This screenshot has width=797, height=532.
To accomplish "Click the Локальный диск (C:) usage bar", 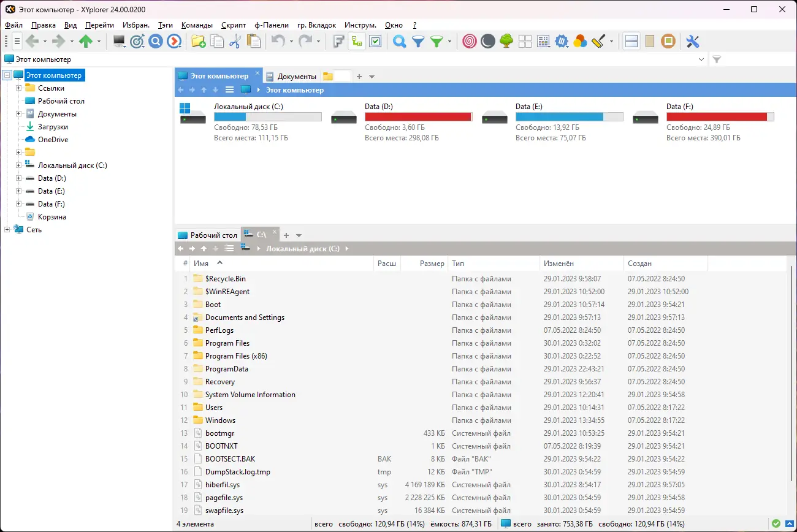I will [x=268, y=116].
